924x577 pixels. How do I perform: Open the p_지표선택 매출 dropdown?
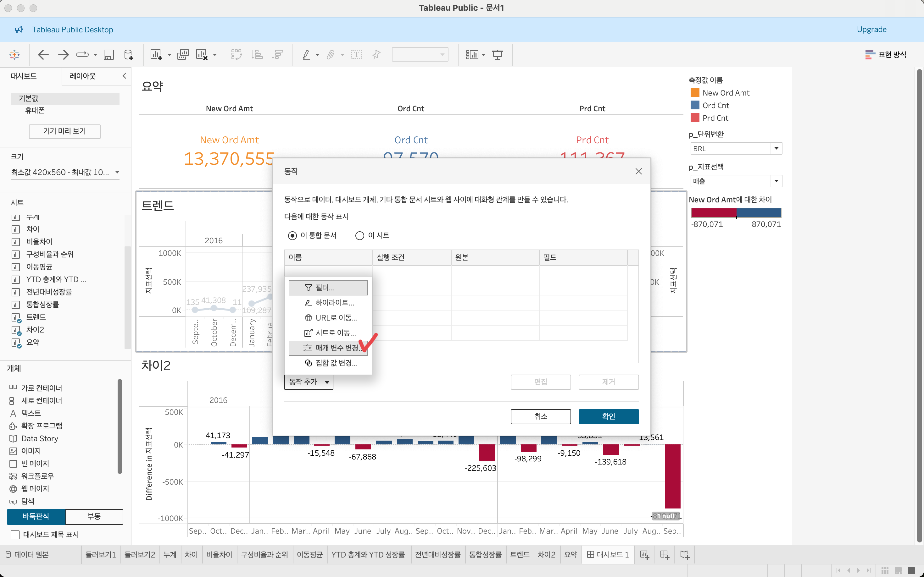point(776,181)
